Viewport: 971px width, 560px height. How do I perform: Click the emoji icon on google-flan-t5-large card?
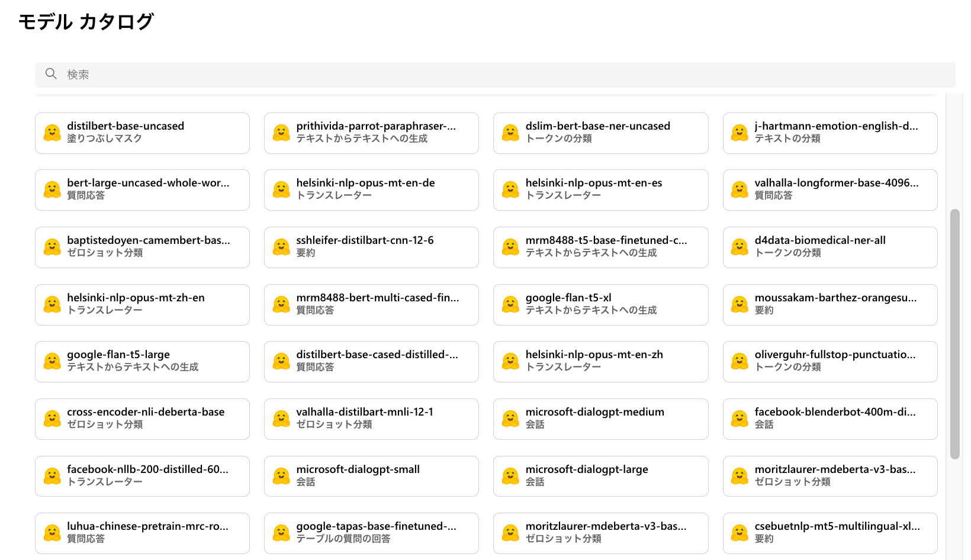tap(52, 361)
